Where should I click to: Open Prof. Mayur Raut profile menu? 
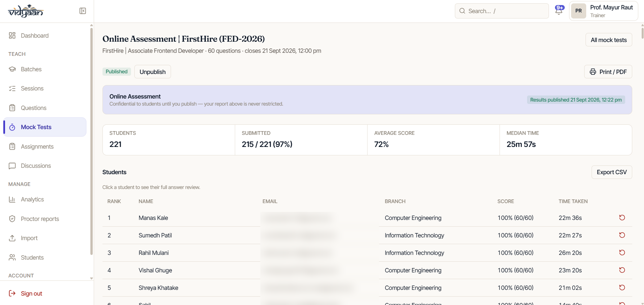603,11
